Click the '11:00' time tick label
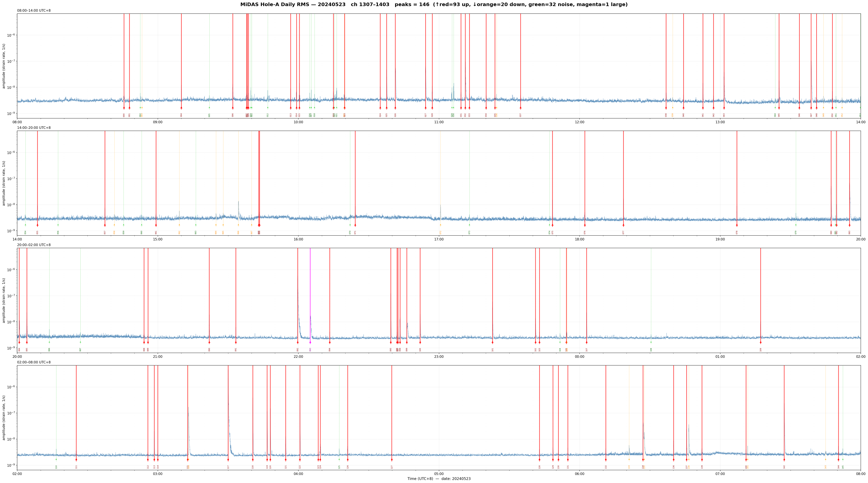The height and width of the screenshot is (483, 868). pos(439,122)
